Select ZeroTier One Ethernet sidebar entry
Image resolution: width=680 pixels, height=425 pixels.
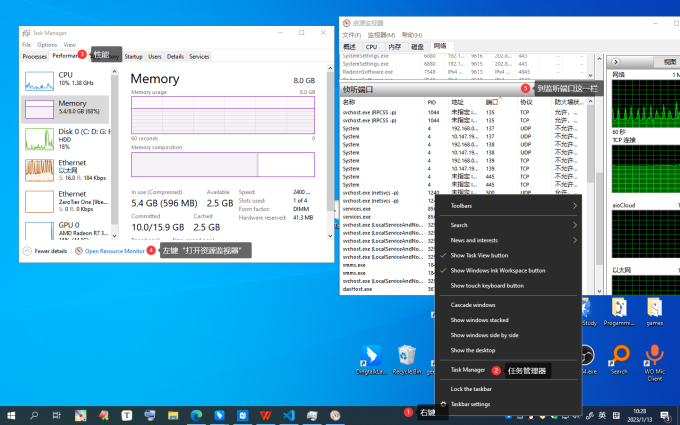click(x=65, y=201)
